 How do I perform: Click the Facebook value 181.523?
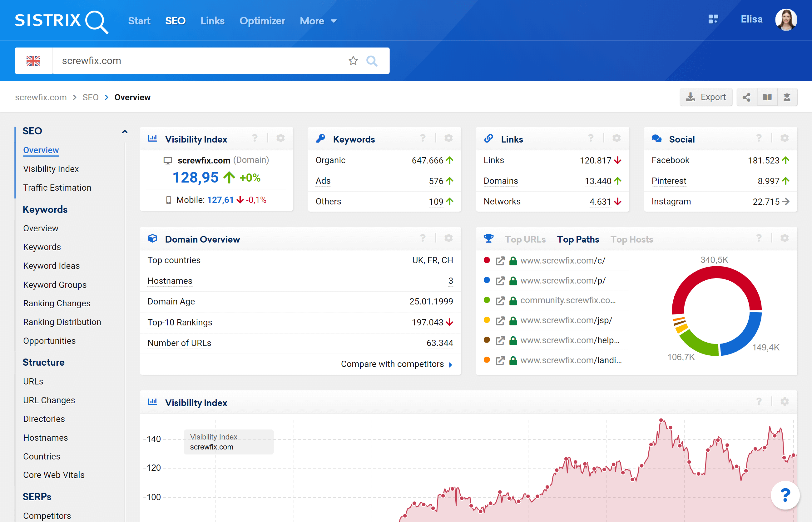pyautogui.click(x=764, y=160)
